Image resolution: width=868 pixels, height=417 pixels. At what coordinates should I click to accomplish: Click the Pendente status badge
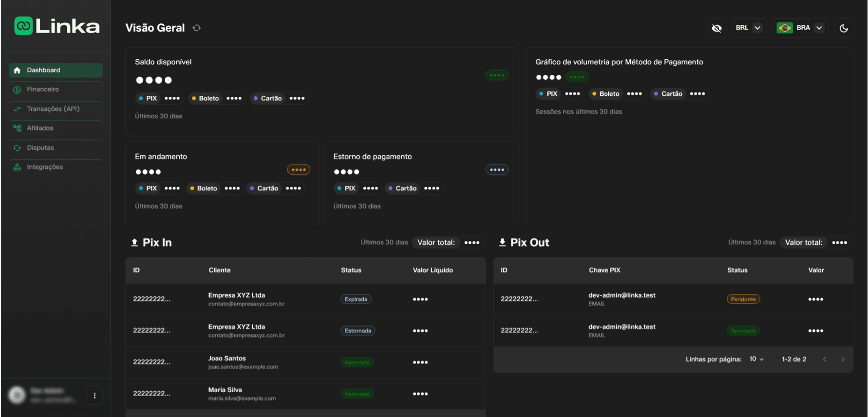click(x=743, y=299)
